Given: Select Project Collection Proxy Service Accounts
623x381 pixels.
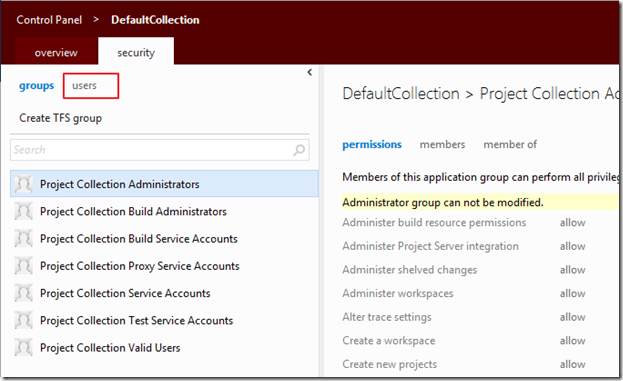Looking at the screenshot, I should coord(164,266).
